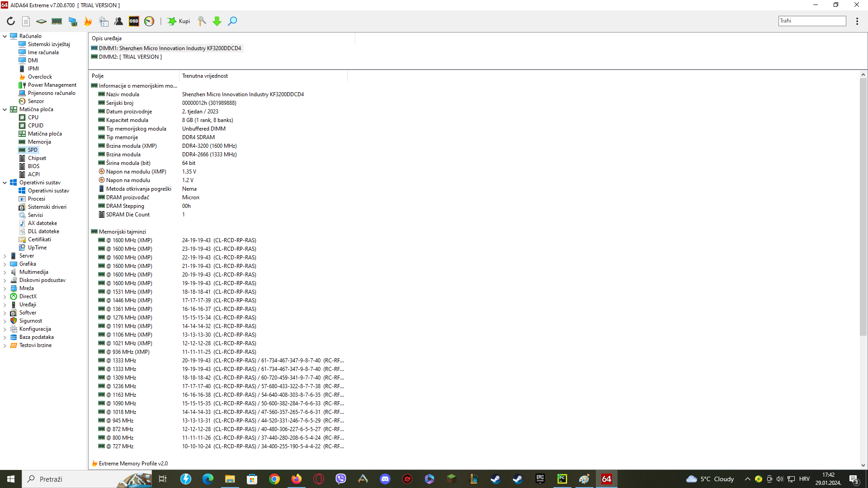Select Sigurnost tree item
The image size is (868, 488).
pos(30,321)
